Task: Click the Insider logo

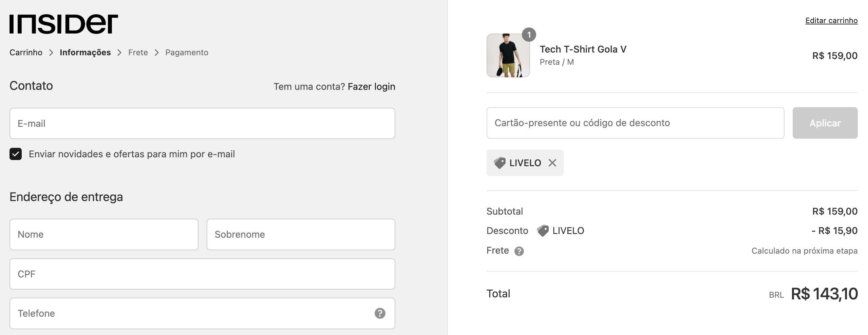Action: coord(63,24)
